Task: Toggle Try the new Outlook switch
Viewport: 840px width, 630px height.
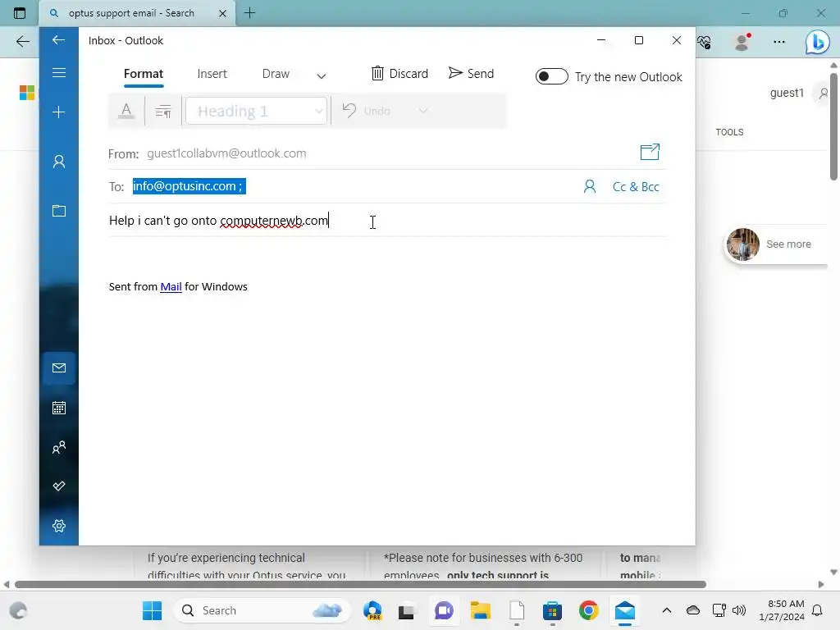Action: pos(552,76)
